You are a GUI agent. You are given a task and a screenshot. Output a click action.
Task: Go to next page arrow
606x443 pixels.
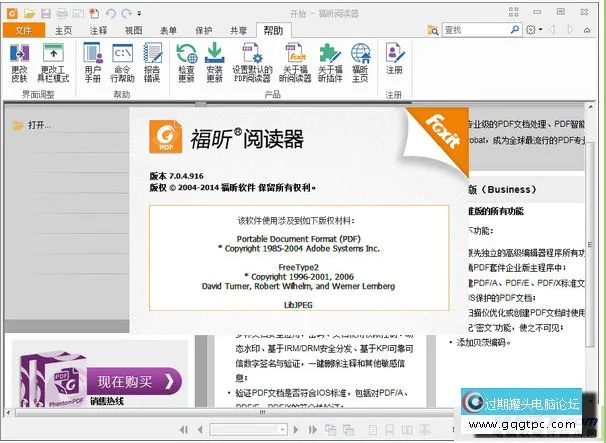(296, 429)
